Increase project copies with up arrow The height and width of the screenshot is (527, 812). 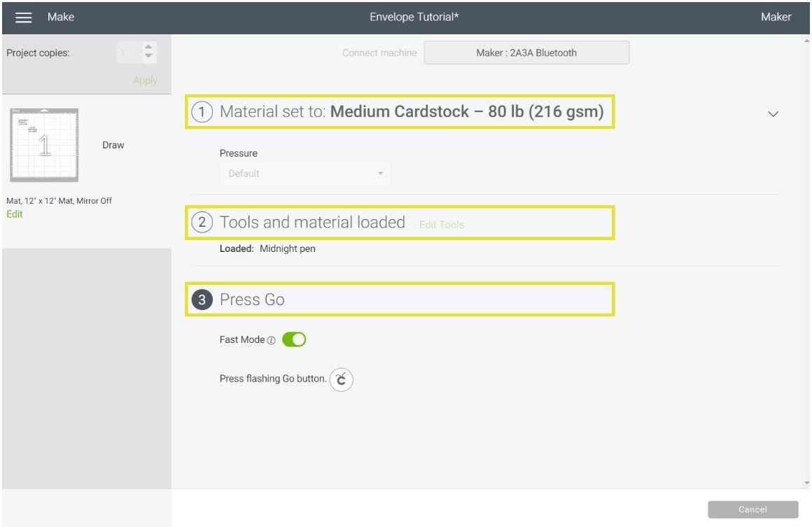pyautogui.click(x=148, y=47)
